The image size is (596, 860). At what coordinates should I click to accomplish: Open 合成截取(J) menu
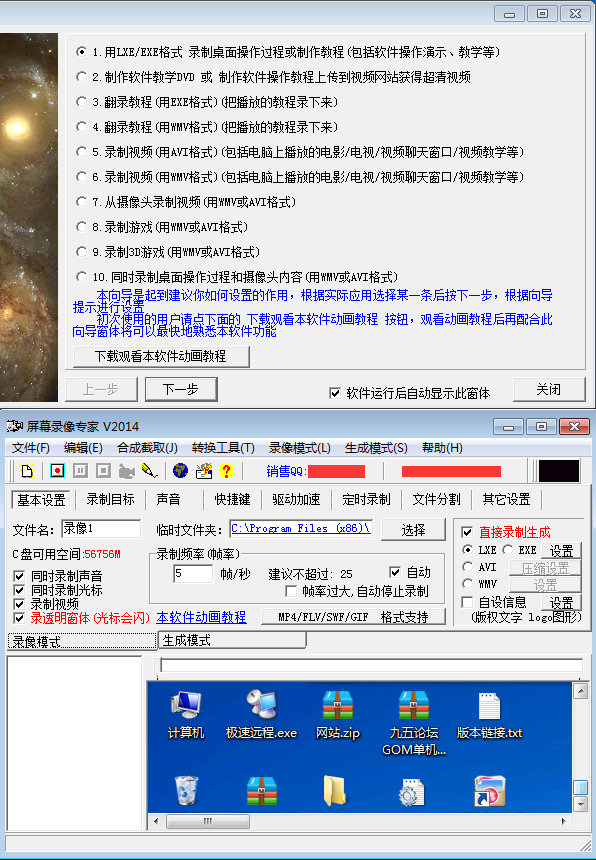coord(147,448)
